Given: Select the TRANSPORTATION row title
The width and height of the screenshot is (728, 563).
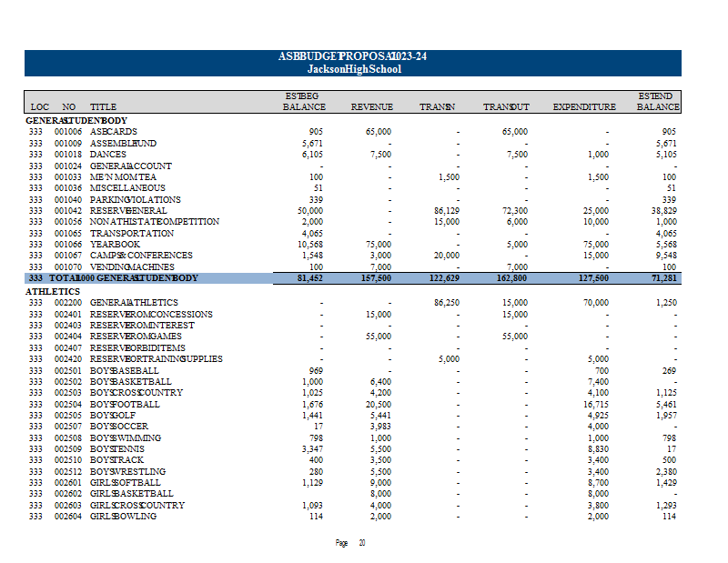Looking at the screenshot, I should click(x=131, y=234).
